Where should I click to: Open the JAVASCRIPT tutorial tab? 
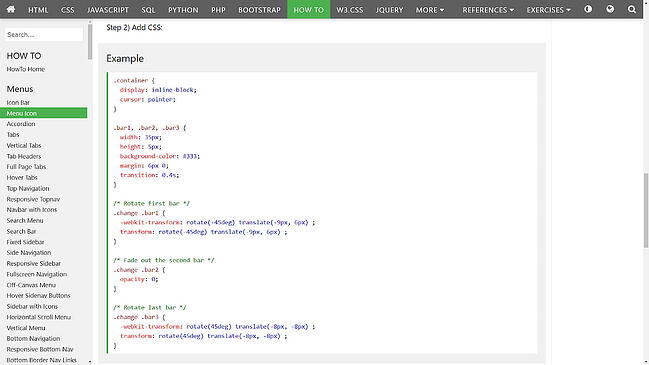(x=108, y=10)
